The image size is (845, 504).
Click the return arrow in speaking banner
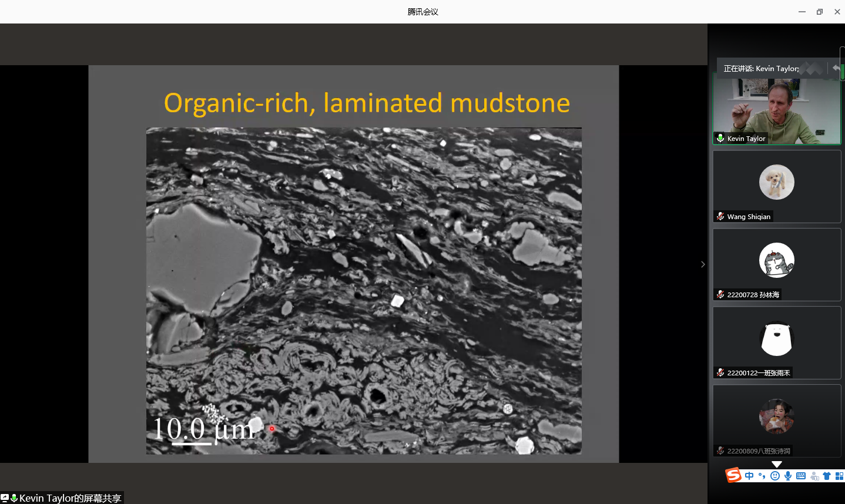point(836,68)
